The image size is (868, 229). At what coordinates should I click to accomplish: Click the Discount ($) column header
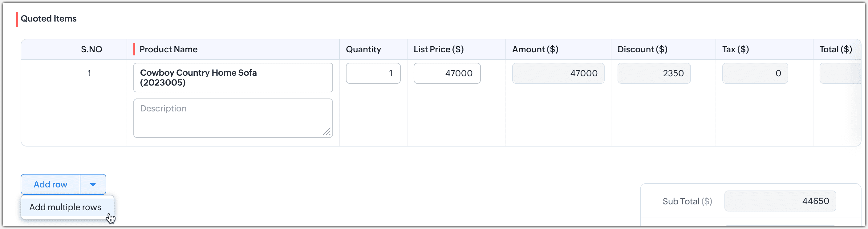[642, 50]
